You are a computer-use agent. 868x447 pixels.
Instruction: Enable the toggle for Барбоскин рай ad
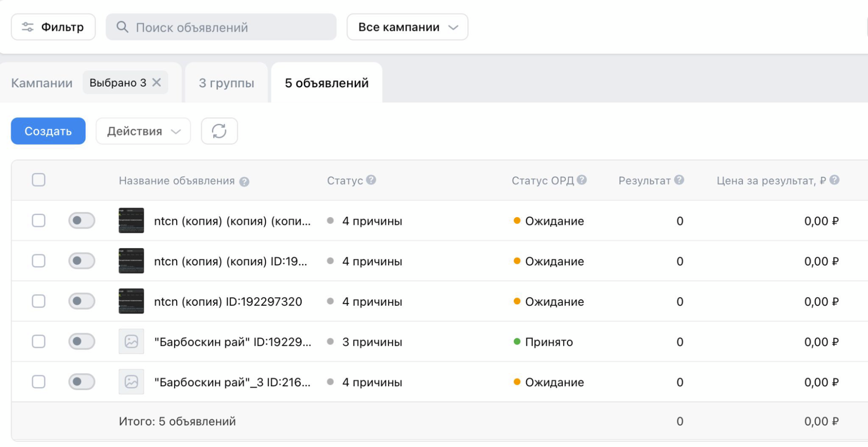point(82,341)
